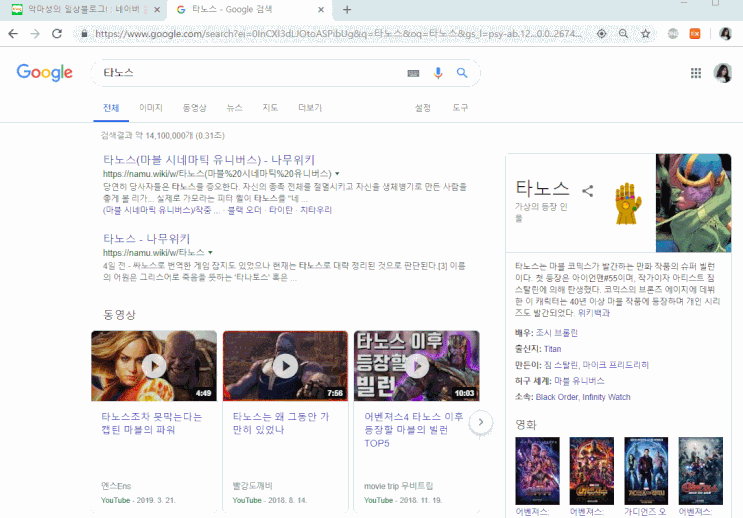This screenshot has height=518, width=743.
Task: Open the 치타우리 sitelink
Action: tap(316, 210)
